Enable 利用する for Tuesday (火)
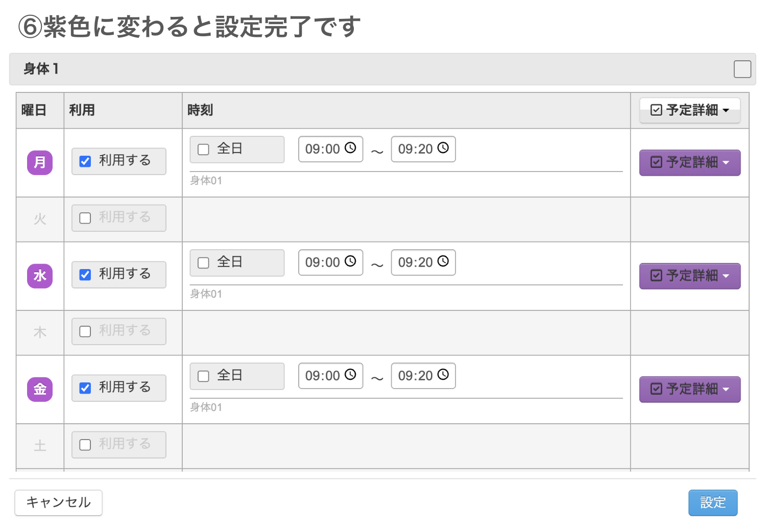768x532 pixels. click(85, 217)
